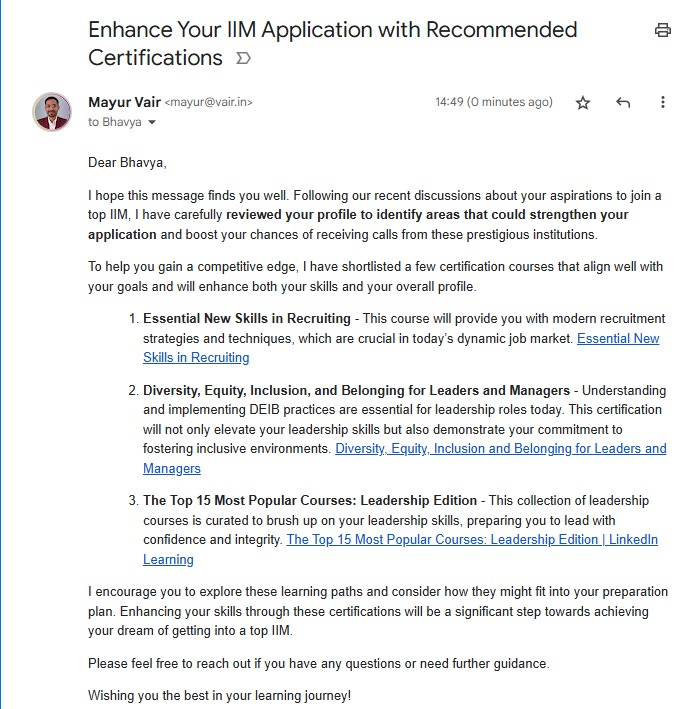689x709 pixels.
Task: Click the 14:49 timestamp
Action: coord(493,102)
